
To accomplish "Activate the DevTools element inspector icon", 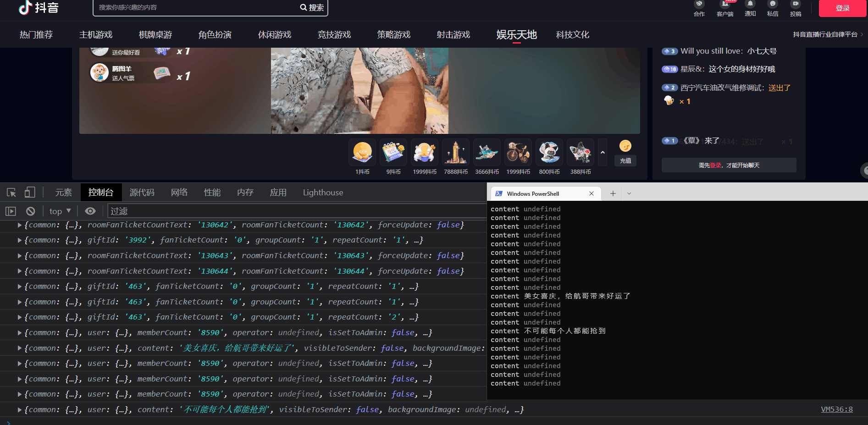I will pyautogui.click(x=11, y=193).
